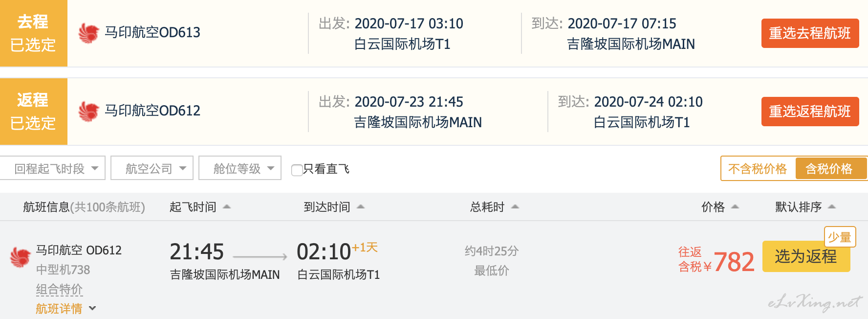This screenshot has height=319, width=868.
Task: Click Malindo Air logo of return OD612 header
Action: (x=89, y=111)
